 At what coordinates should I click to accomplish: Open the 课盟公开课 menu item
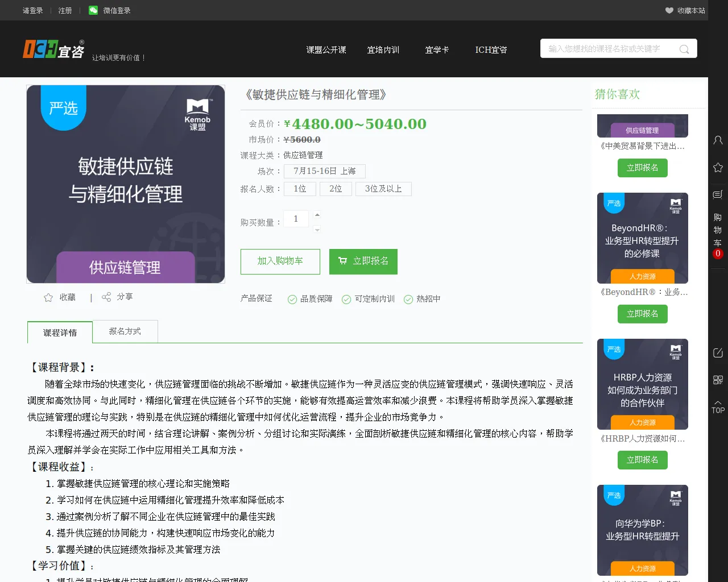(326, 50)
